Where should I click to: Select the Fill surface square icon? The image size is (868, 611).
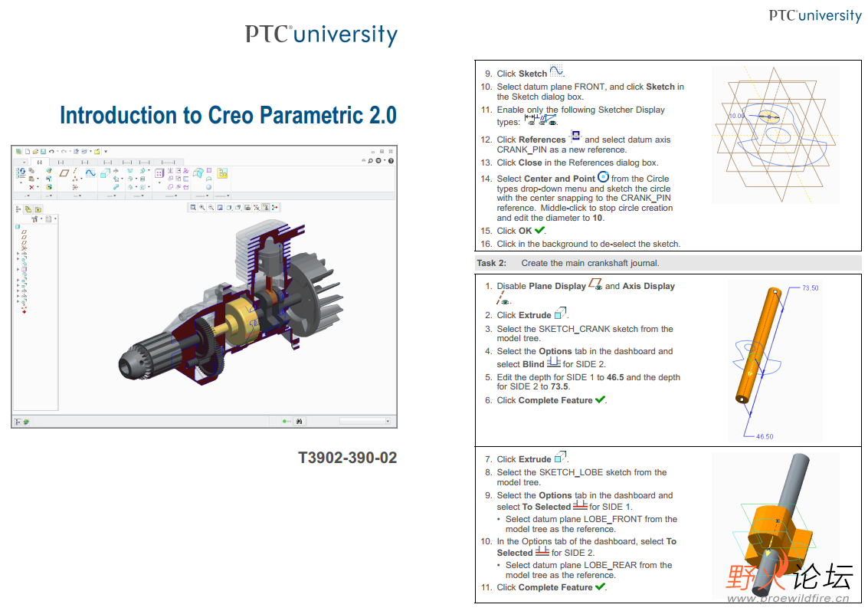(x=209, y=170)
